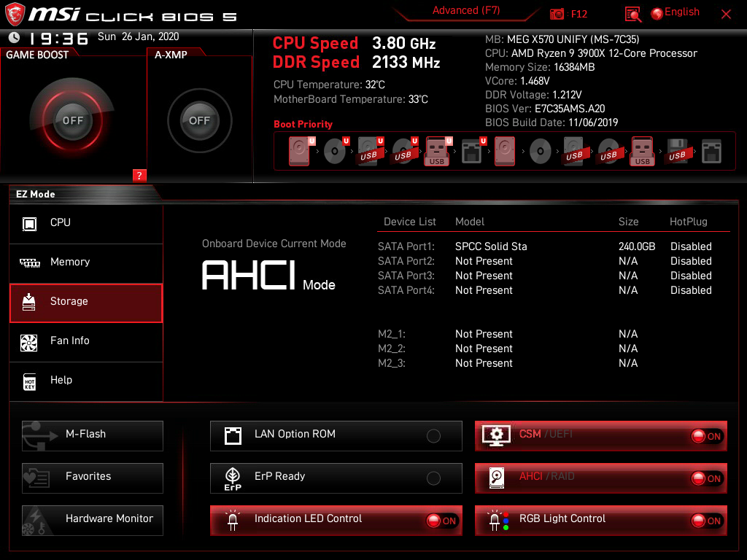This screenshot has width=747, height=560.
Task: Click the date Sun 26 Jan, 2020
Action: tap(138, 36)
